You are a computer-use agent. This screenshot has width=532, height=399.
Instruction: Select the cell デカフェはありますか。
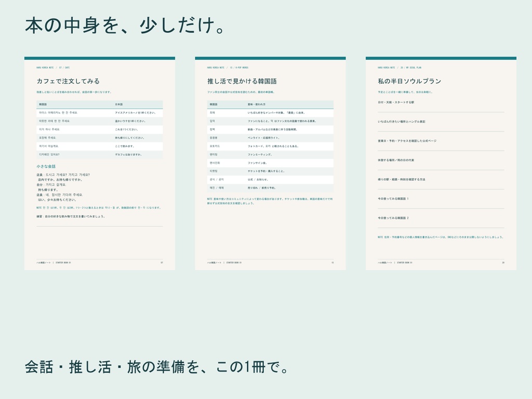point(129,155)
